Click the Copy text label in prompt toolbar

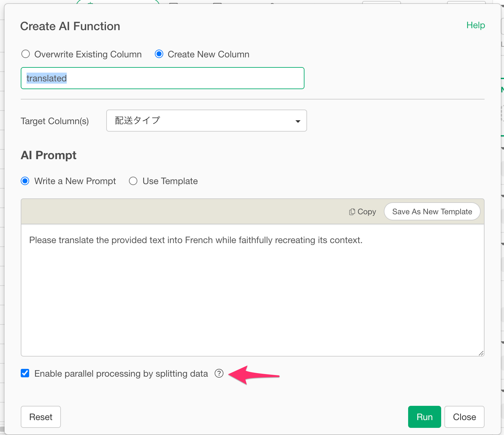point(367,212)
